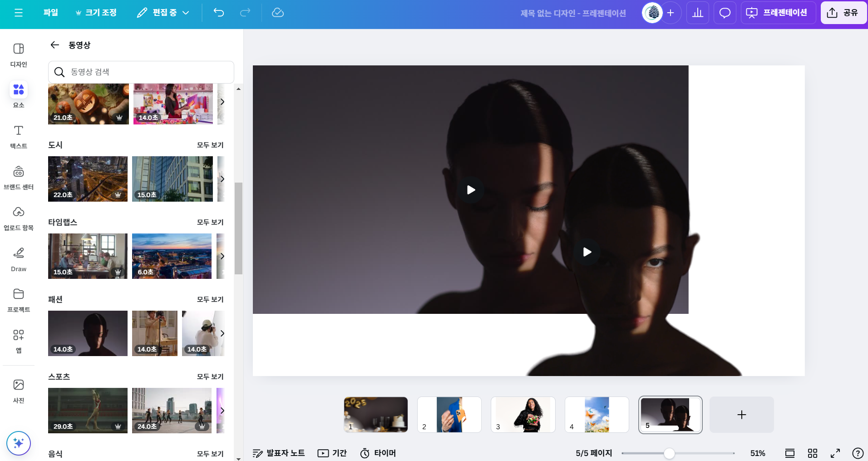Image resolution: width=868 pixels, height=461 pixels.
Task: Select the 22.0초 city night video
Action: click(88, 179)
